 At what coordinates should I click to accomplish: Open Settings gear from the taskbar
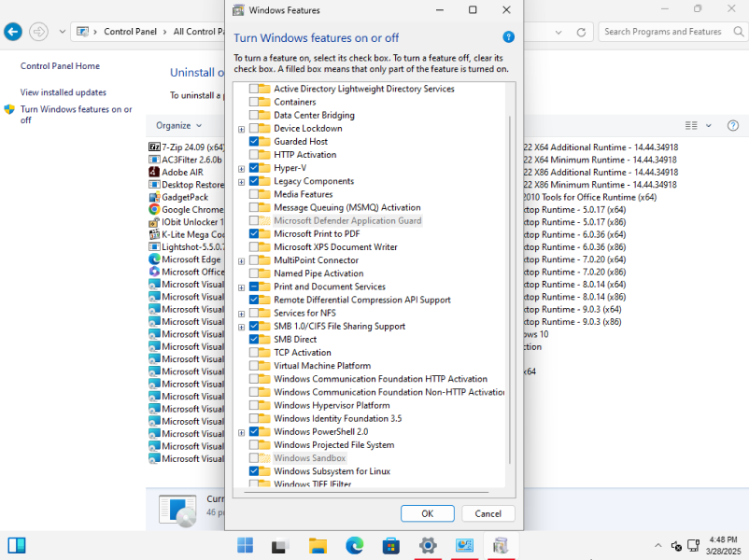tap(428, 545)
